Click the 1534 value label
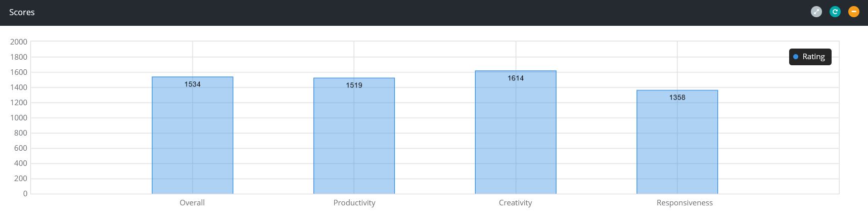Screen dimensions: 868x216 click(192, 84)
